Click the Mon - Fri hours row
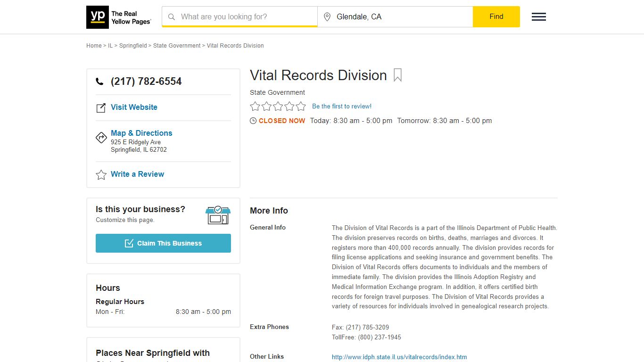644x362 pixels. pyautogui.click(x=163, y=312)
